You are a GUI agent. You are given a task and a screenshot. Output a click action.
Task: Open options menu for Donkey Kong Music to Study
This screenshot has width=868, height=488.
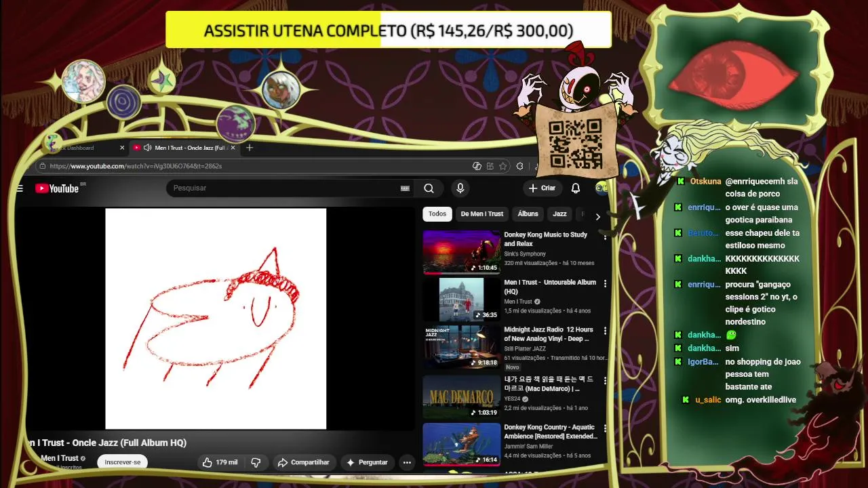click(x=605, y=237)
